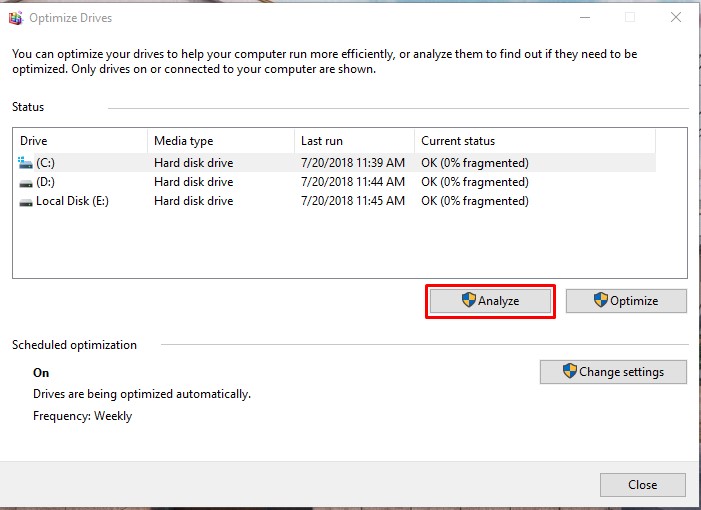The image size is (701, 510).
Task: Click the "7/20/2018 11:39 AM" last run cell
Action: 353,163
